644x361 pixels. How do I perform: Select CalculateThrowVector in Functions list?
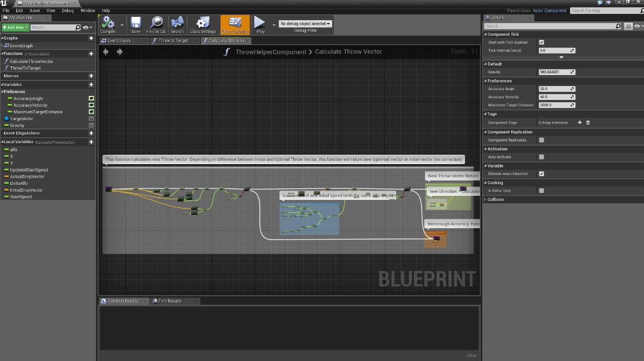point(31,61)
